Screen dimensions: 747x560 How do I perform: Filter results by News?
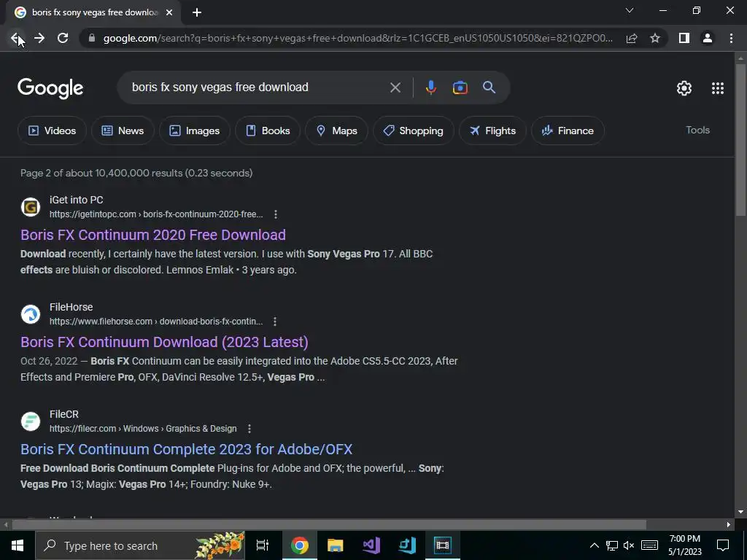pos(123,131)
